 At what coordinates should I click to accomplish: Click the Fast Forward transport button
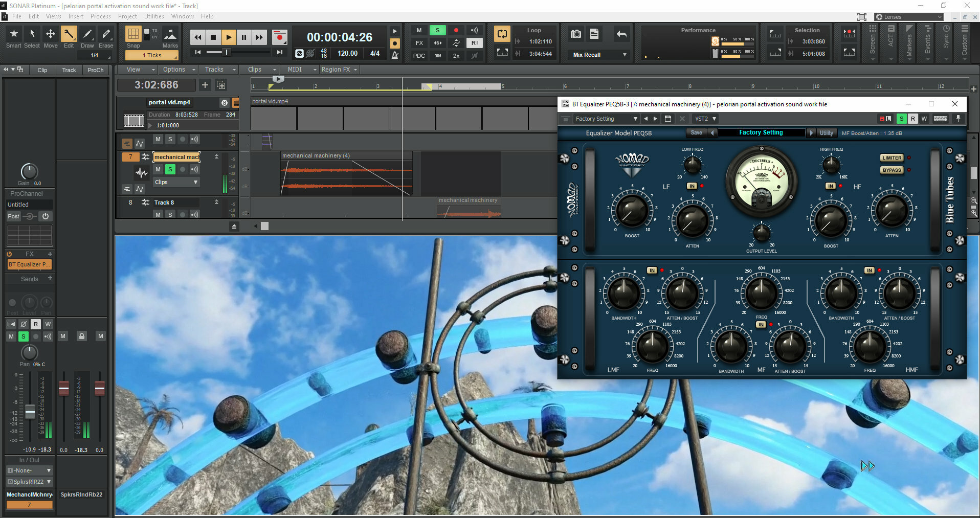coord(259,37)
